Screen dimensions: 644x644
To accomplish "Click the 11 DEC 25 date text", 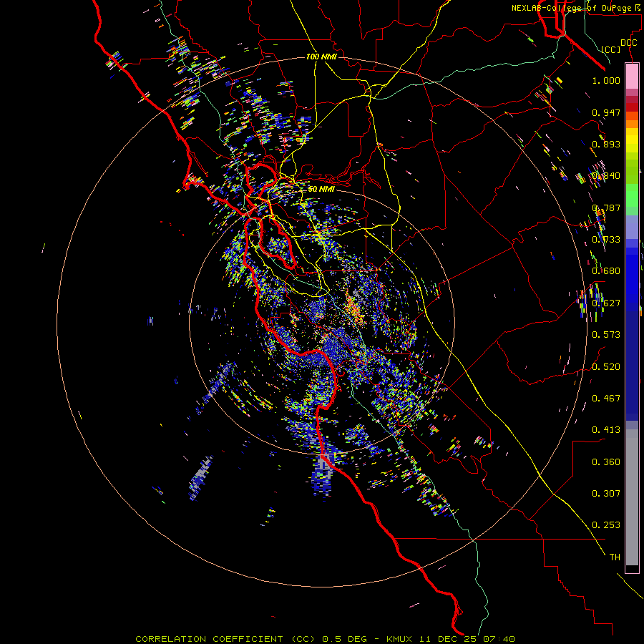I will click(447, 639).
